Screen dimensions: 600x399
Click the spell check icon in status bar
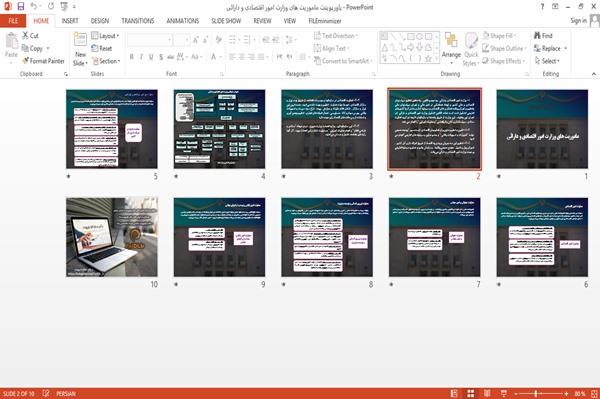point(46,393)
